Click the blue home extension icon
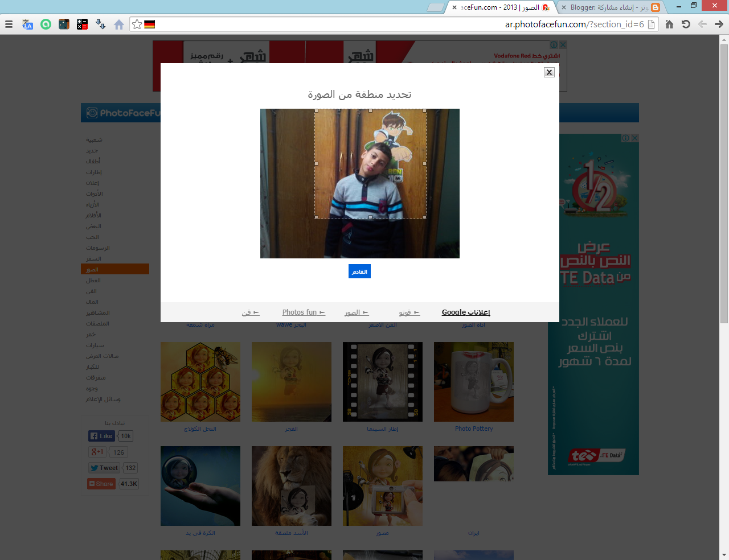 point(118,24)
